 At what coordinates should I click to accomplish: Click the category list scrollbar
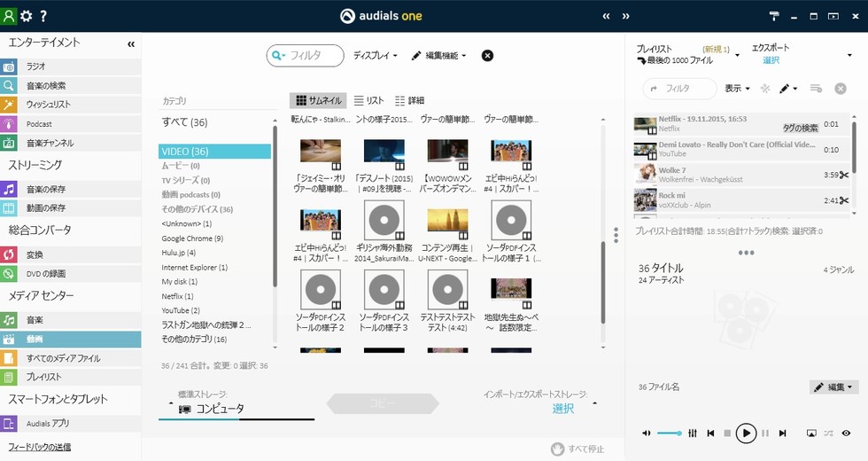[275, 206]
